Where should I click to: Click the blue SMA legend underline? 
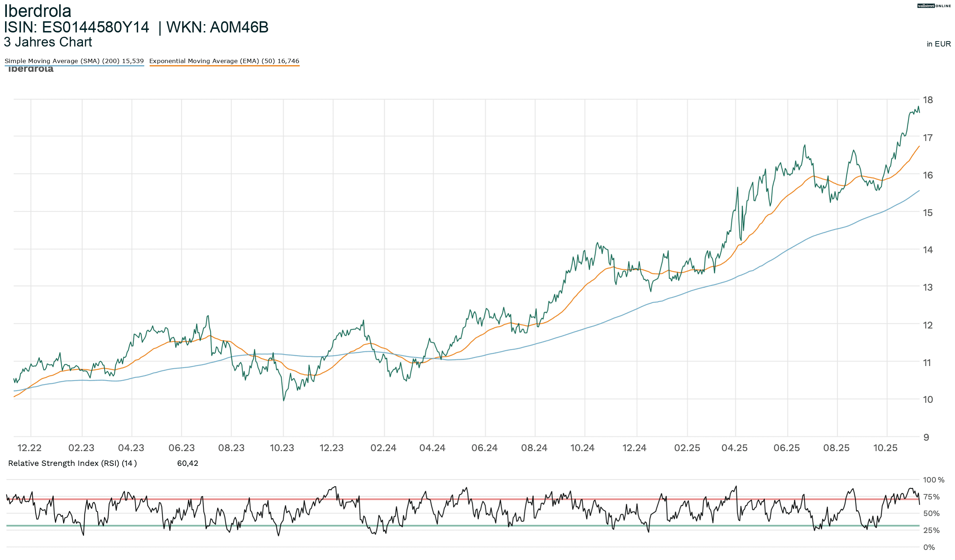[74, 66]
